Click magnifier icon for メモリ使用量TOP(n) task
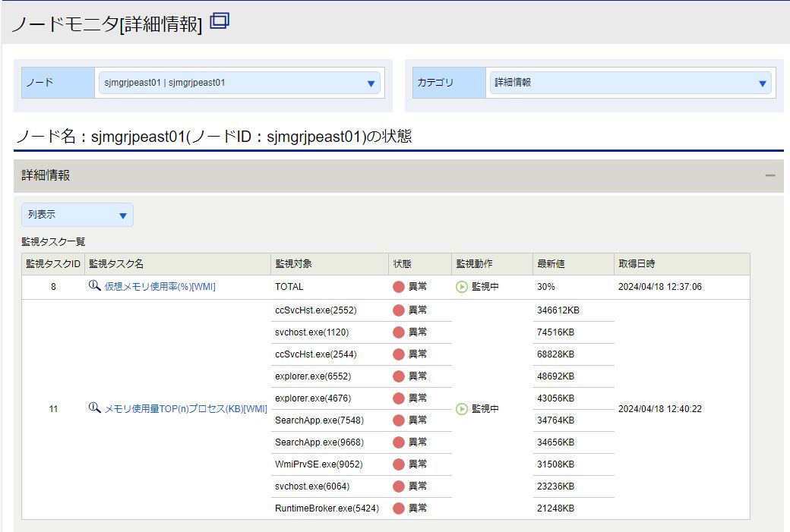790x532 pixels. [94, 408]
